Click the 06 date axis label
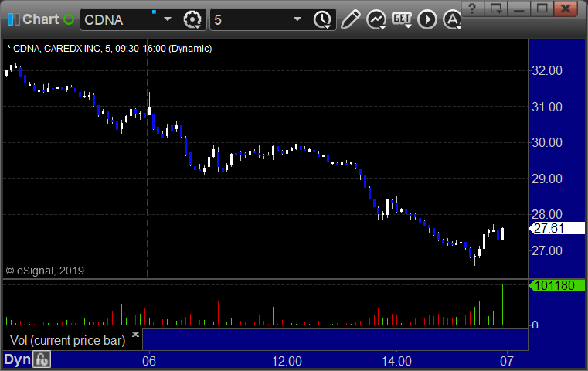The width and height of the screenshot is (588, 371). pos(149,361)
